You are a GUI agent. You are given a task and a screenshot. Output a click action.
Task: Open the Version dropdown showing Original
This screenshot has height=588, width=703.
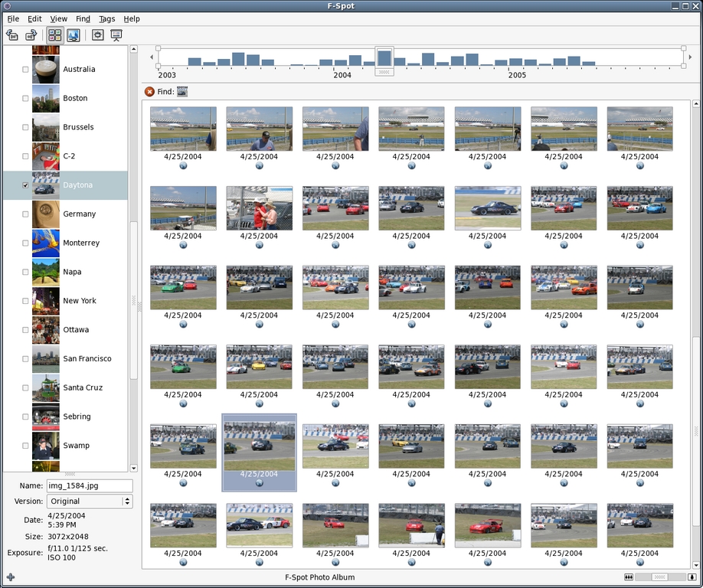(x=90, y=501)
